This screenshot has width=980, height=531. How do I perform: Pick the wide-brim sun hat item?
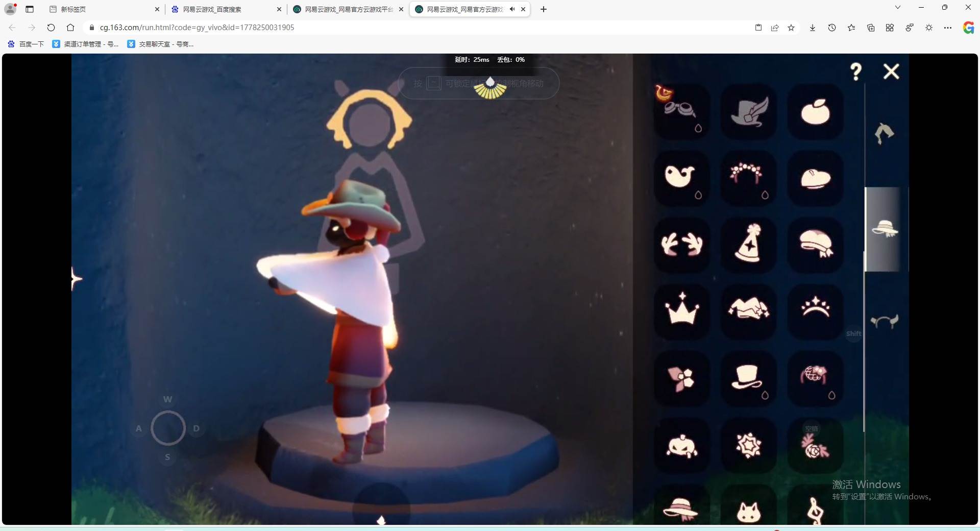(x=681, y=506)
